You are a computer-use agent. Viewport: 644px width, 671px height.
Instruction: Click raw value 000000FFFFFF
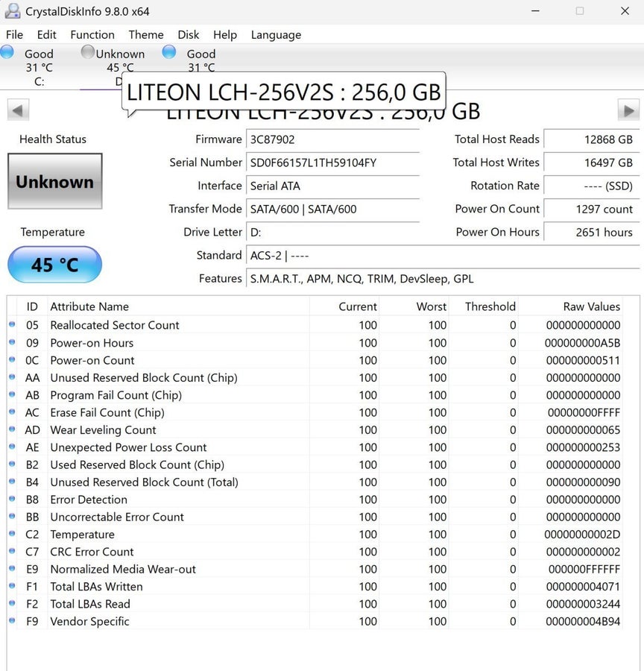pyautogui.click(x=584, y=570)
